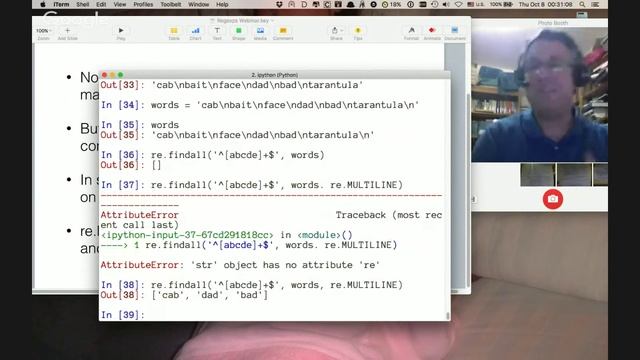Click the iTerm window scrollbar
The height and width of the screenshot is (360, 640).
448,316
